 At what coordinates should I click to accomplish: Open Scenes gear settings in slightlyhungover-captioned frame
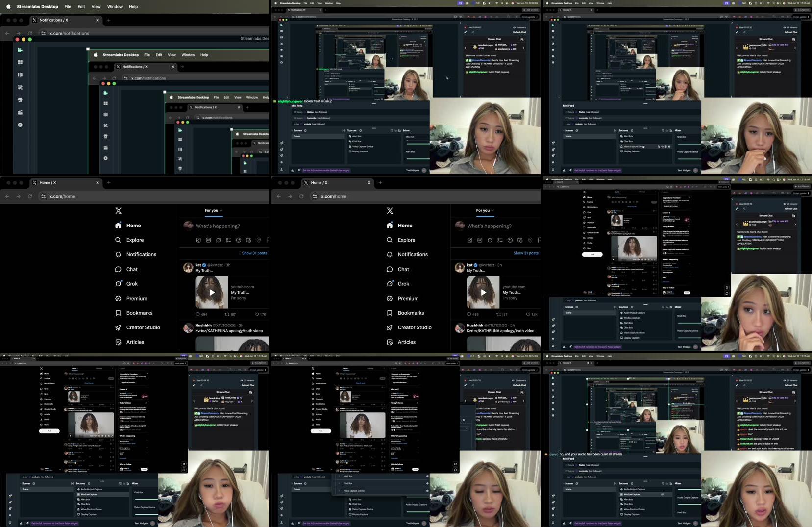[305, 130]
